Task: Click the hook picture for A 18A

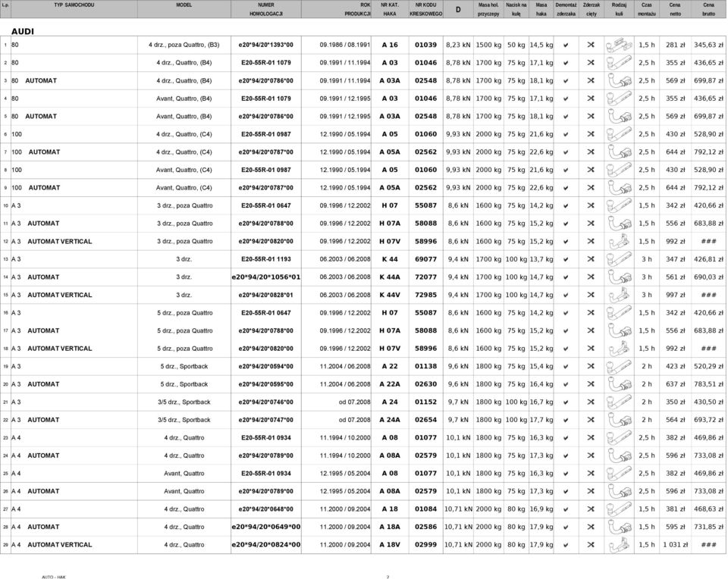Action: click(619, 527)
